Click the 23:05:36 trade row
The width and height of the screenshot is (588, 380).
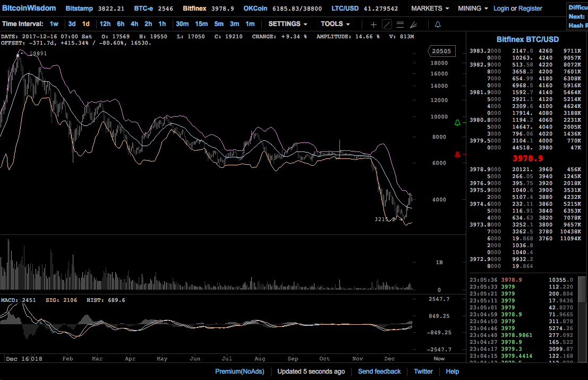coord(522,280)
